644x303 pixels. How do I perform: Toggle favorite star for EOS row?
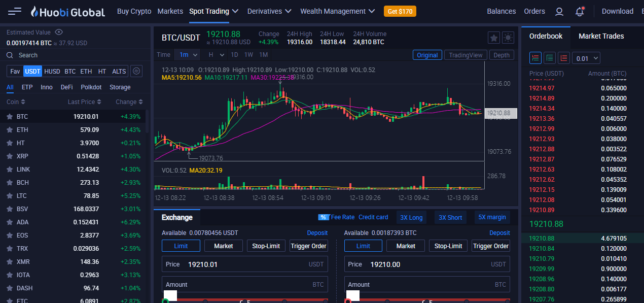9,235
